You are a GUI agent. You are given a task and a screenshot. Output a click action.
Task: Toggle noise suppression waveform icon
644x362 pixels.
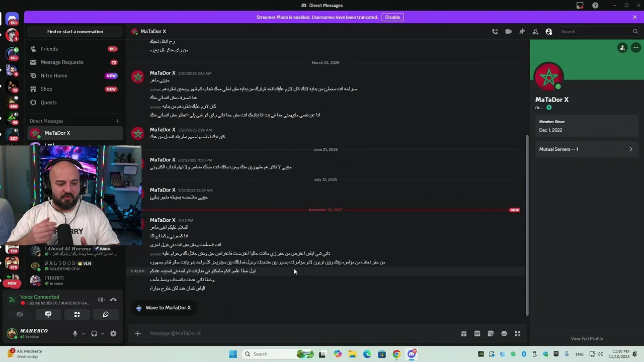pos(101,300)
